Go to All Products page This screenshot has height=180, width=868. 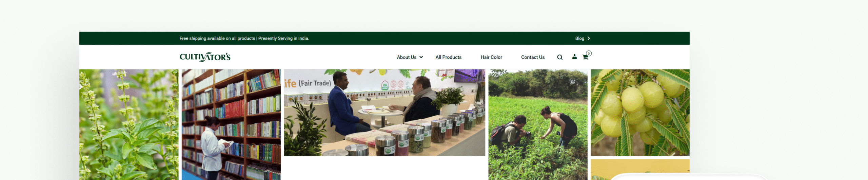pos(448,57)
